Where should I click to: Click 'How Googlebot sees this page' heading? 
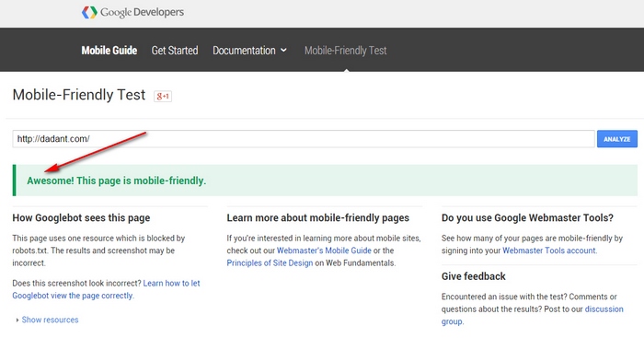[x=81, y=218]
